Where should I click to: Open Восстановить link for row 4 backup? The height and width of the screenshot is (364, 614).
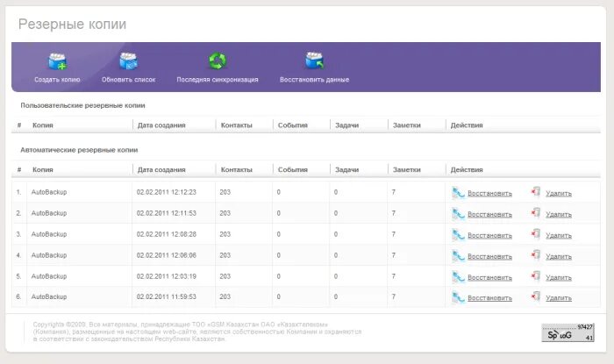pos(489,257)
